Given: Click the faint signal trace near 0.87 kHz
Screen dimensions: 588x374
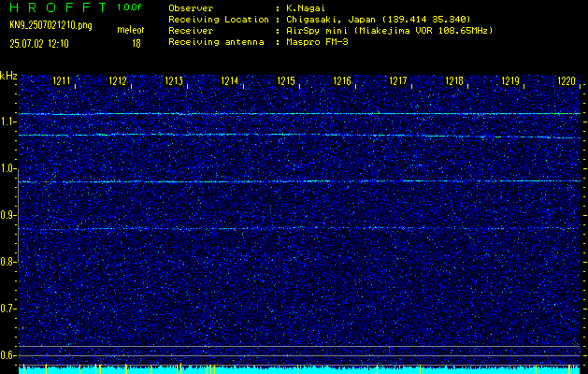Looking at the screenshot, I should [x=299, y=228].
